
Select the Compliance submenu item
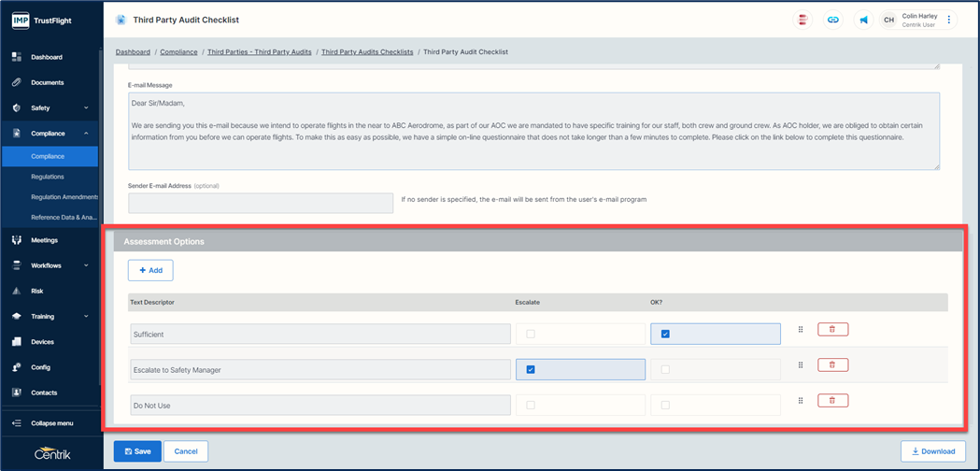(x=50, y=156)
